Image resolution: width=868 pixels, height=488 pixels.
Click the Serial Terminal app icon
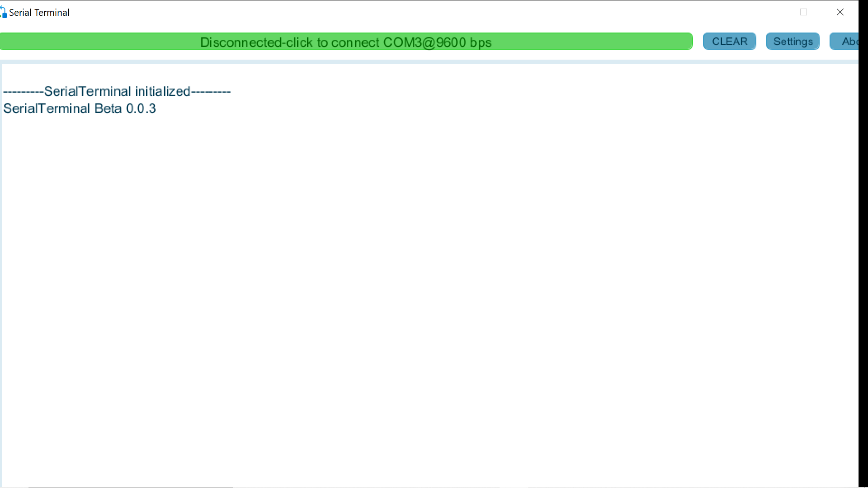(4, 12)
